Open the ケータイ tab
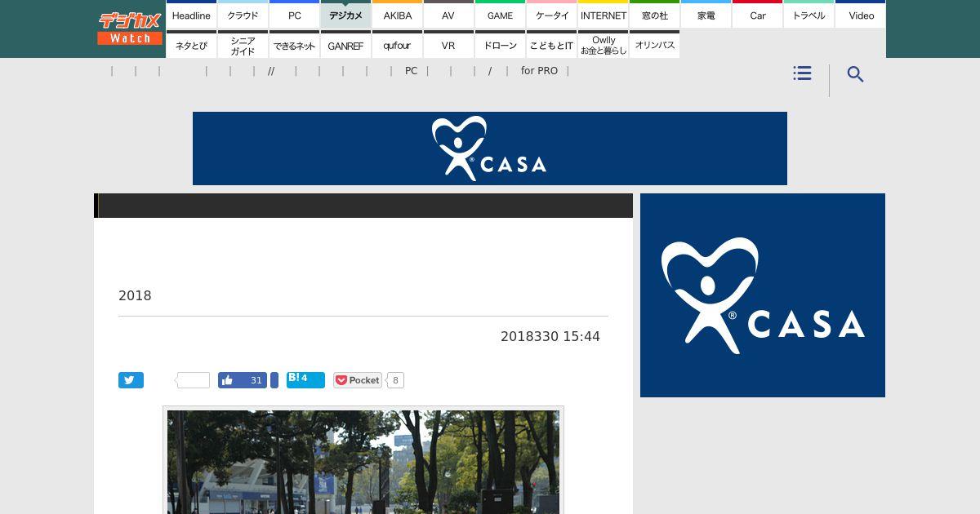Screen dimensions: 980x514 [x=551, y=15]
